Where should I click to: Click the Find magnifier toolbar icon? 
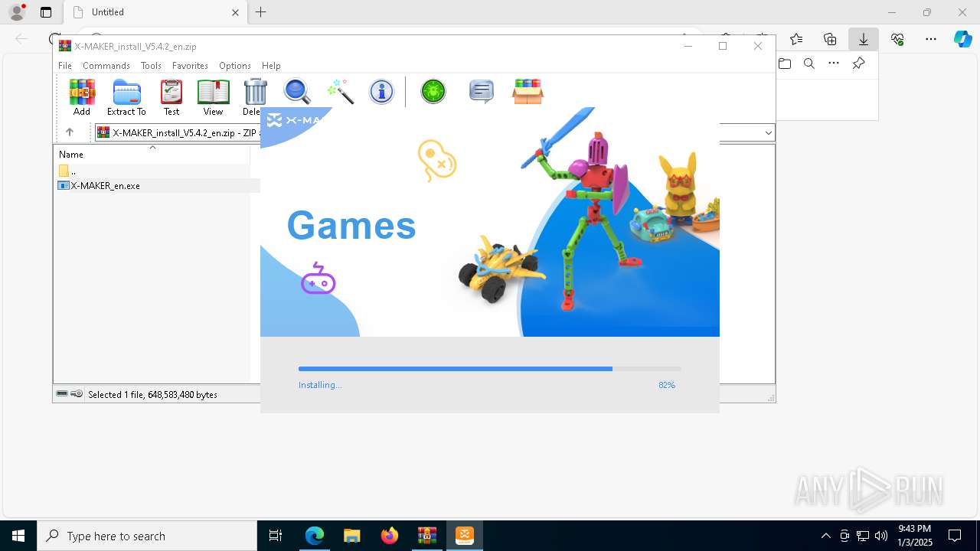click(297, 92)
